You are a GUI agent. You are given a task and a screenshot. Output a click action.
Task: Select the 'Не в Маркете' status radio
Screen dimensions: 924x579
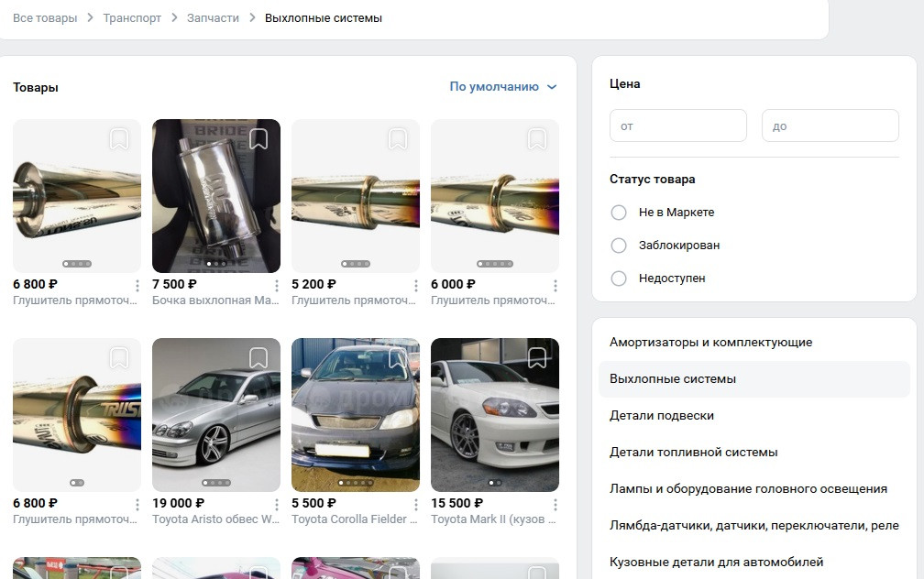619,212
